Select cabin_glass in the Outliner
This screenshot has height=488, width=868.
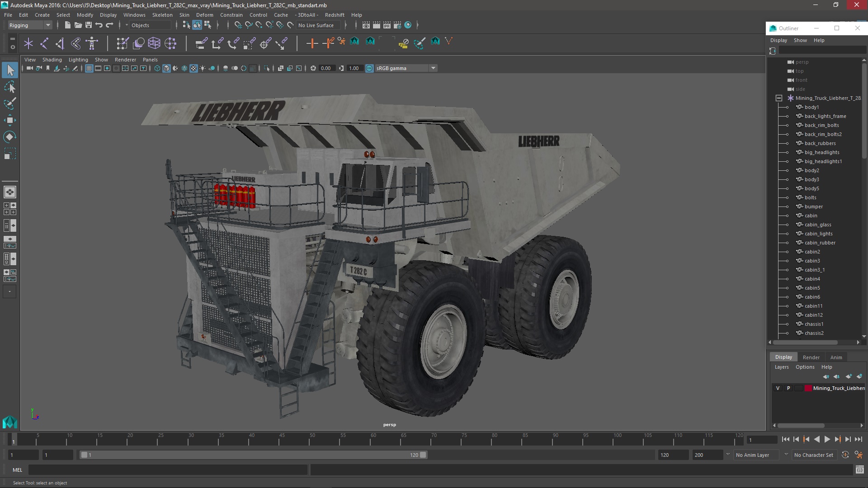pos(817,225)
